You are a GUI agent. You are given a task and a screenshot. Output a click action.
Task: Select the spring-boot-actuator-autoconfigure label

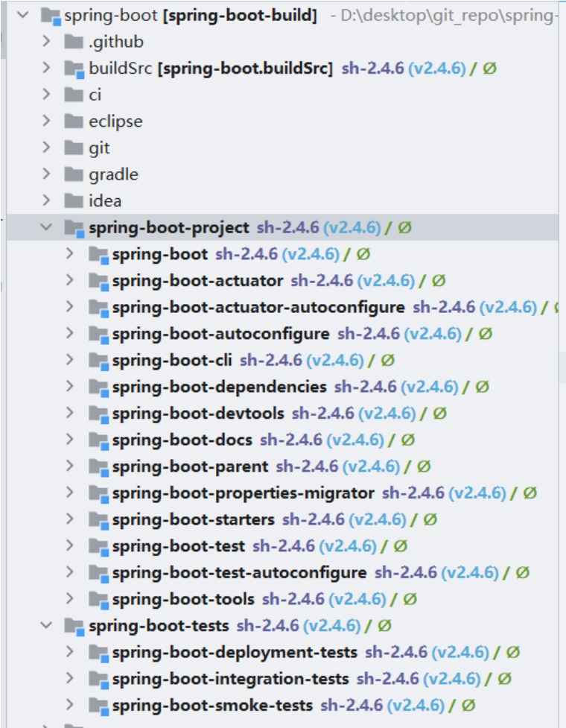point(258,307)
